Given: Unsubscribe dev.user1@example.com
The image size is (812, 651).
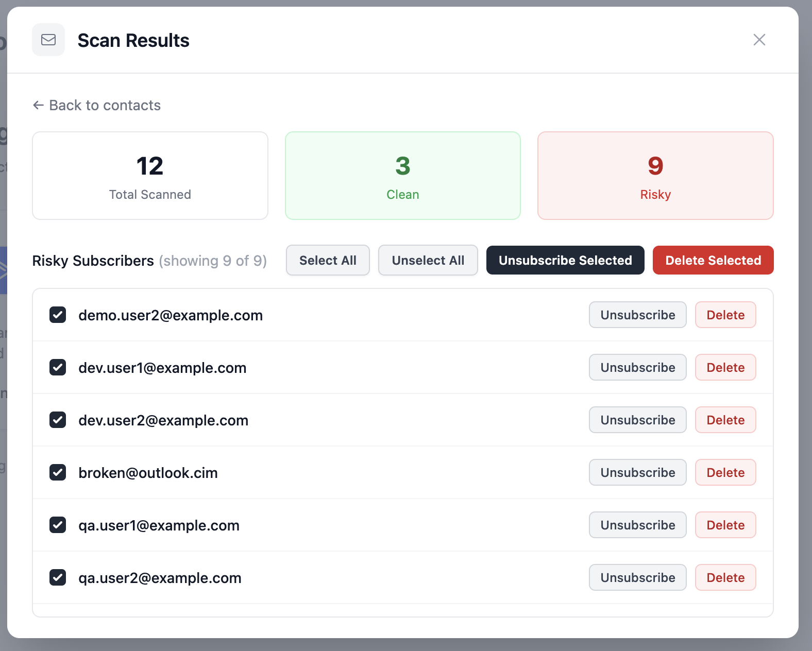Looking at the screenshot, I should [638, 367].
